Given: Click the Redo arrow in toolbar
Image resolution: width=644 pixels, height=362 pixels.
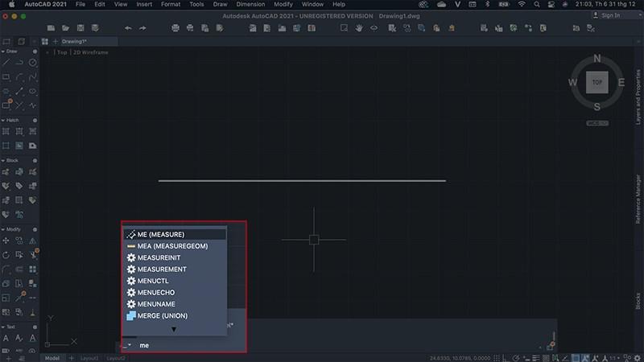Looking at the screenshot, I should point(142,28).
